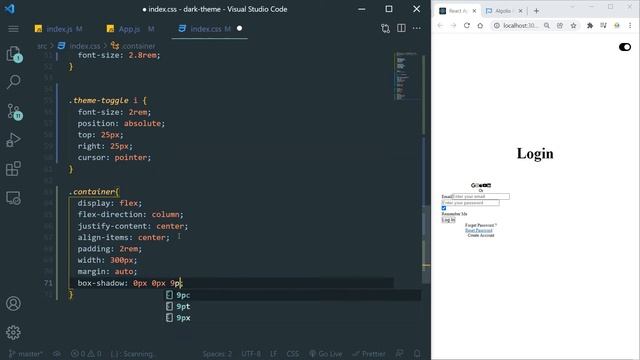Click the Spaces: 2 indentation indicator
Viewport: 640px width, 360px height.
(x=217, y=354)
